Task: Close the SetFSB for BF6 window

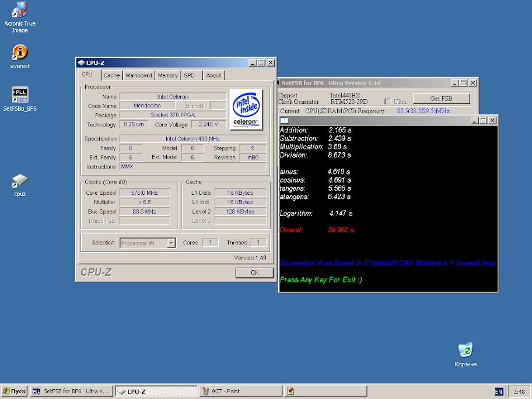Action: [473, 83]
